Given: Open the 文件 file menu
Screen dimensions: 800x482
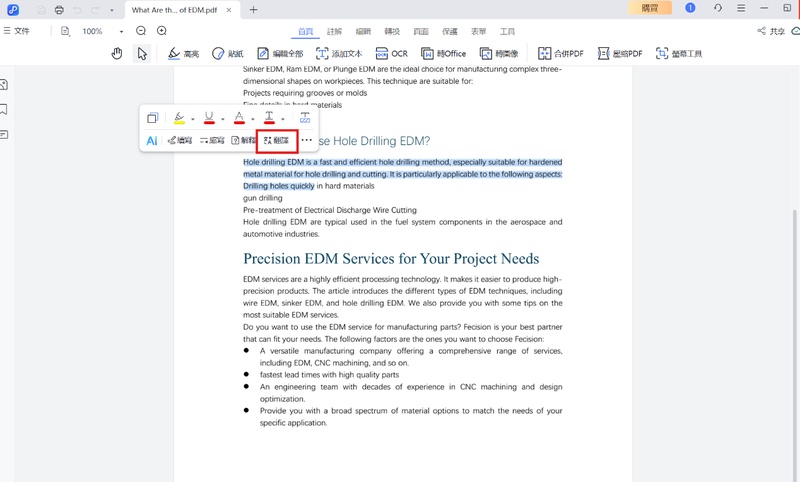Looking at the screenshot, I should tap(16, 31).
